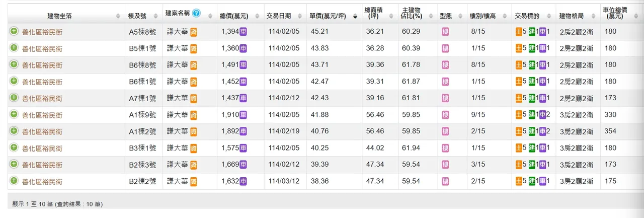This screenshot has height=218, width=644.
Task: Click the purple 車 icon beside price 1,910
Action: [x=243, y=115]
